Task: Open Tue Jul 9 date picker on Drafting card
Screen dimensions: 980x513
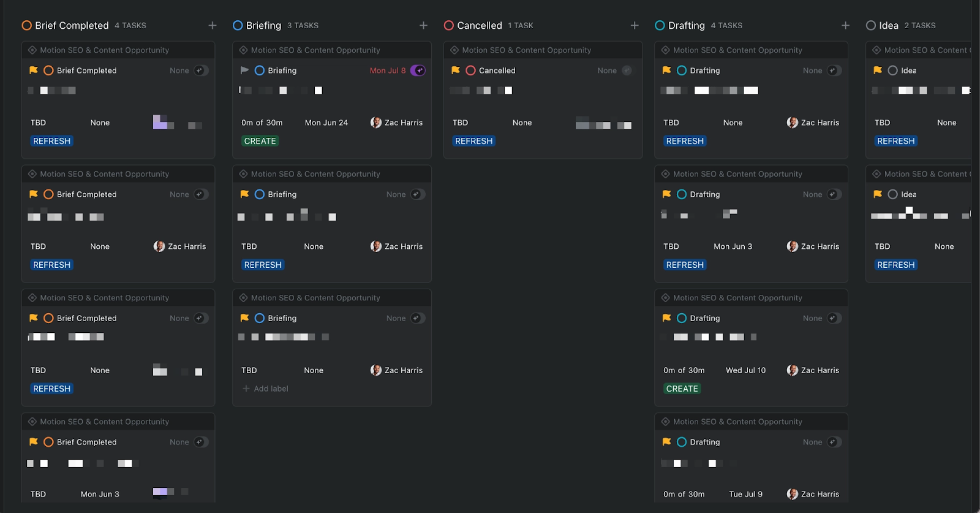Action: point(745,494)
